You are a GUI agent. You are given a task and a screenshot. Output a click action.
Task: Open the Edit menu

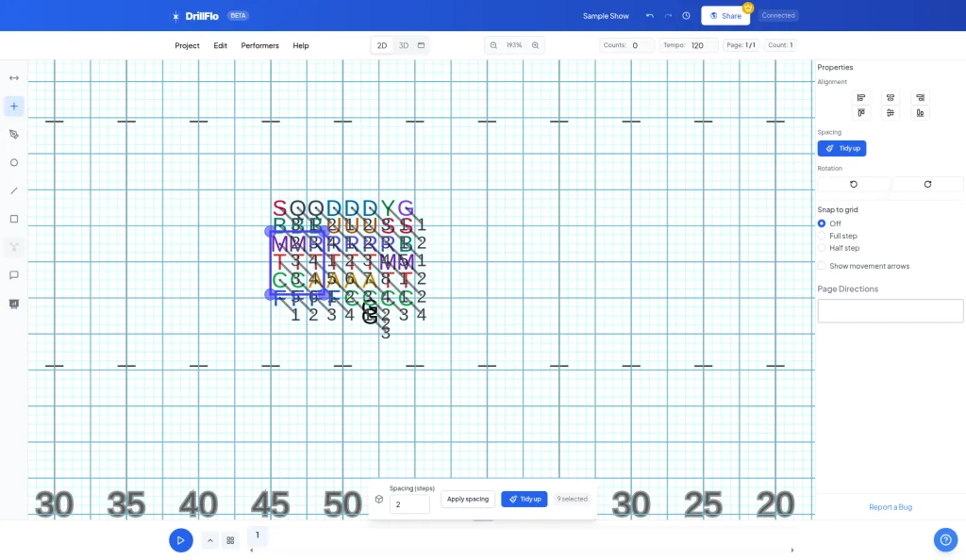tap(220, 45)
